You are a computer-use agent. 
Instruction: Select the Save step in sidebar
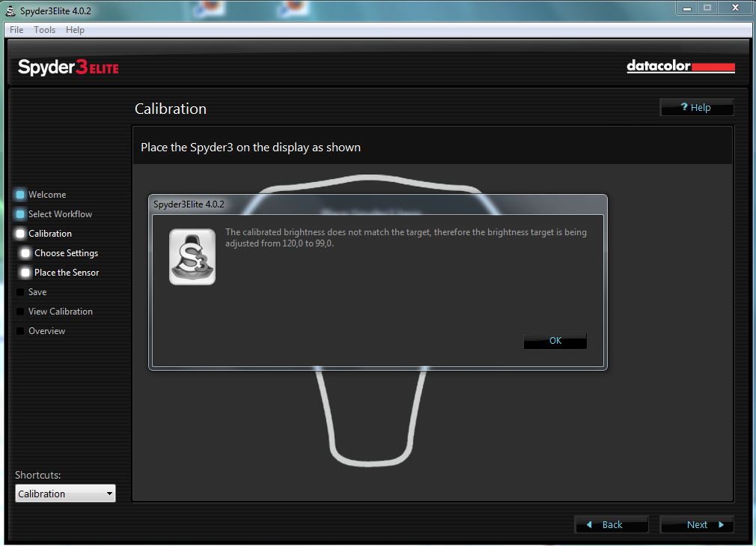click(x=37, y=292)
